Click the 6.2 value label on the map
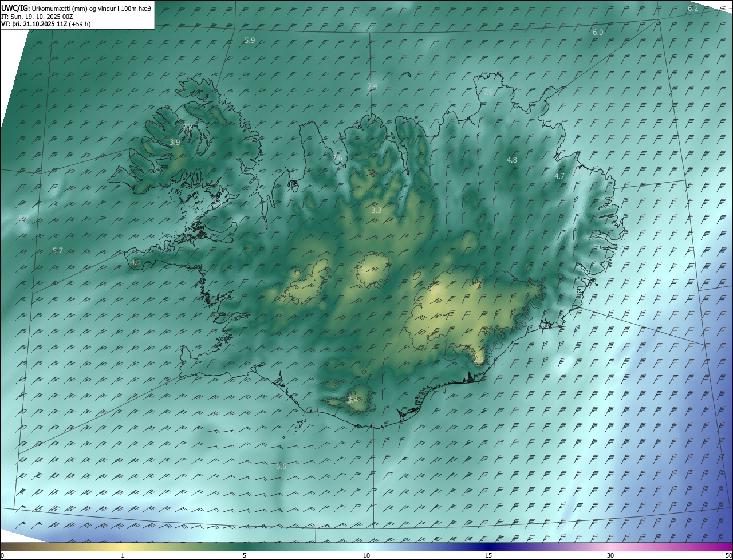 point(693,9)
